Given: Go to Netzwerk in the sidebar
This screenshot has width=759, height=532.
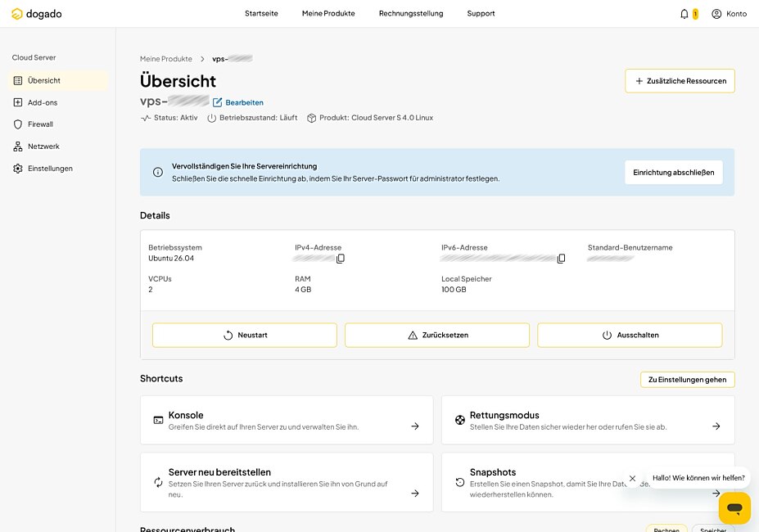Looking at the screenshot, I should coord(58,147).
